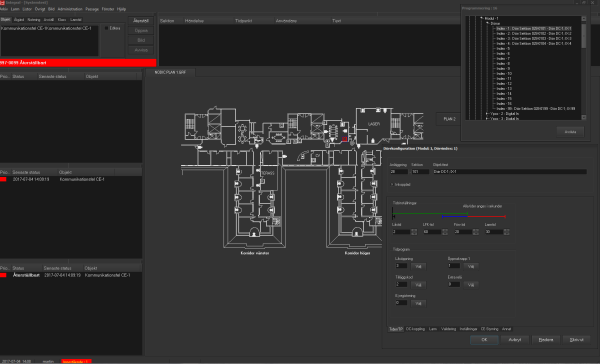Collapse the Dörrar tree node
This screenshot has width=600, height=364.
click(487, 23)
